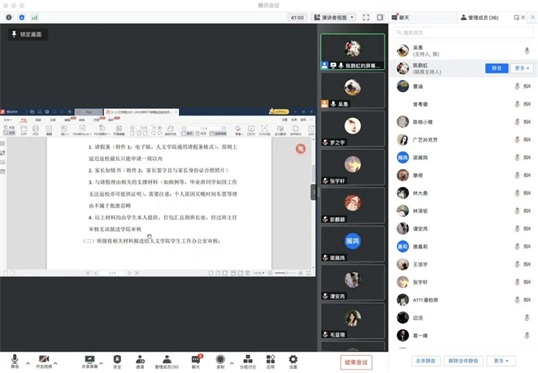Switch to the 聊天 chat tab

pos(400,17)
